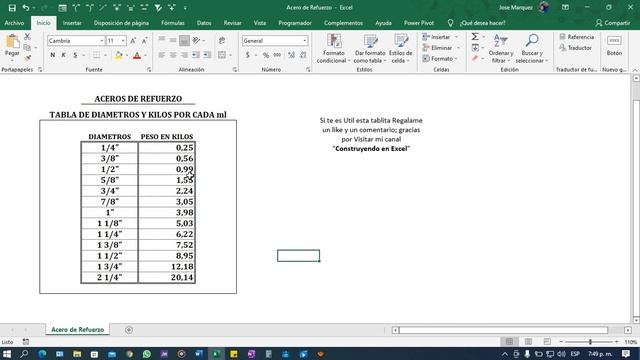This screenshot has height=360, width=640.
Task: Toggle underline S formatting
Action: click(x=75, y=55)
